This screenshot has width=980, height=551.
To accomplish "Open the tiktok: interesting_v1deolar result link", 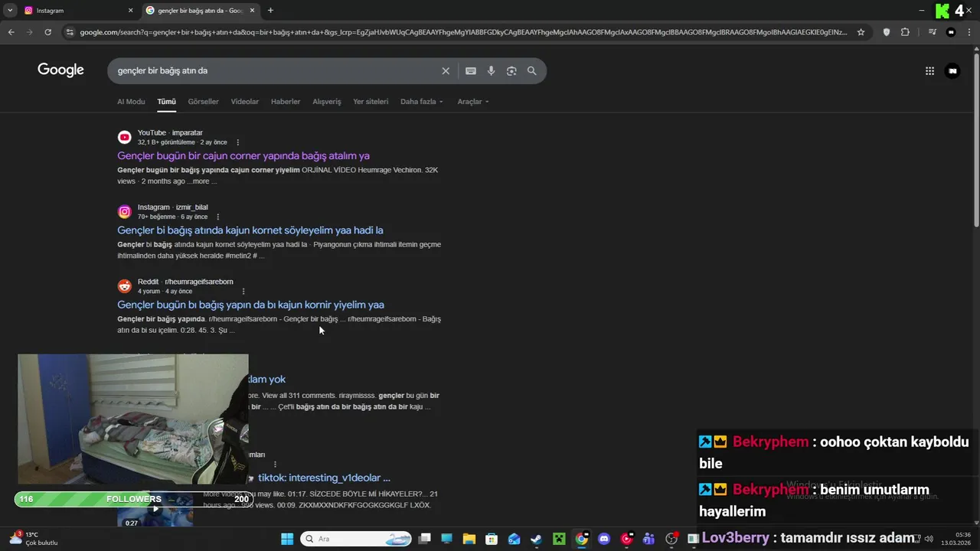I will pos(324,478).
